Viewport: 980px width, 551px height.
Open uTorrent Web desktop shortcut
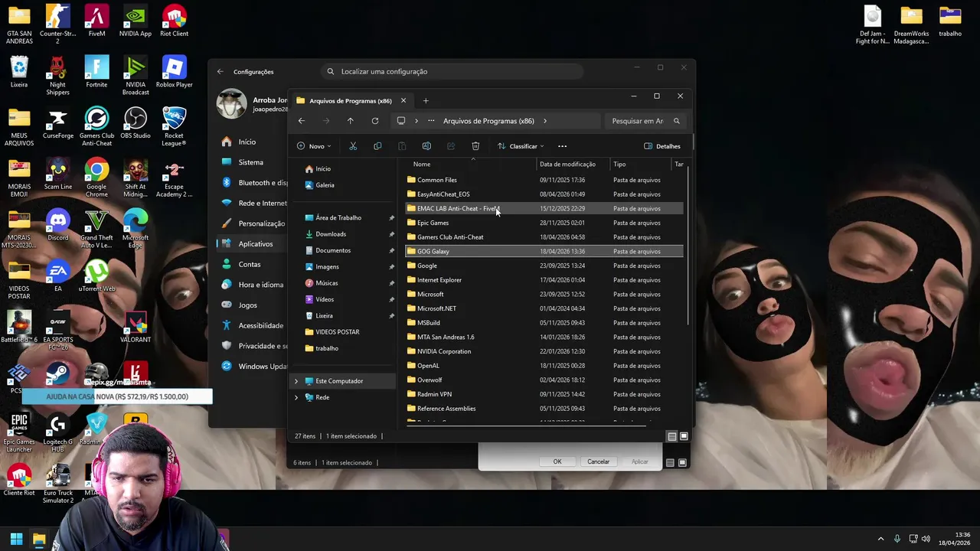click(x=96, y=276)
